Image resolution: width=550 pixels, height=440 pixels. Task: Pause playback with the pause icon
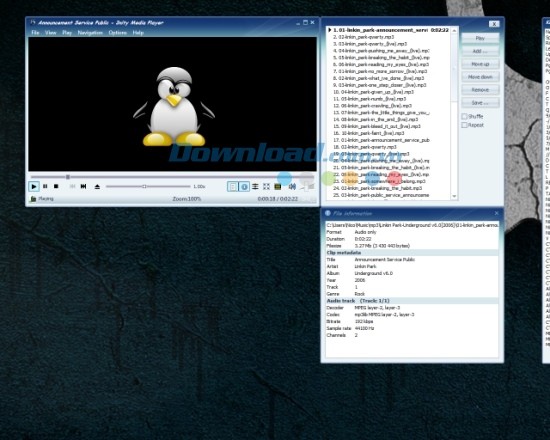pyautogui.click(x=45, y=186)
